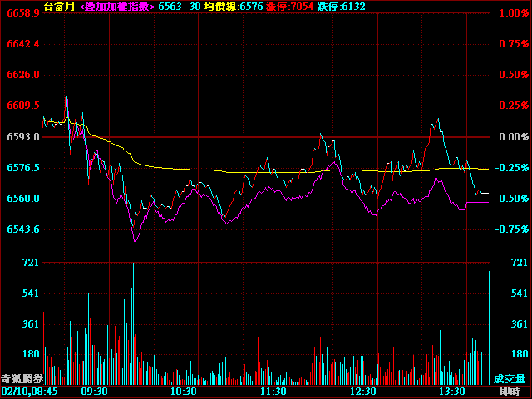Click the 奇狐勝券 software label
The height and width of the screenshot is (399, 532).
pos(22,379)
